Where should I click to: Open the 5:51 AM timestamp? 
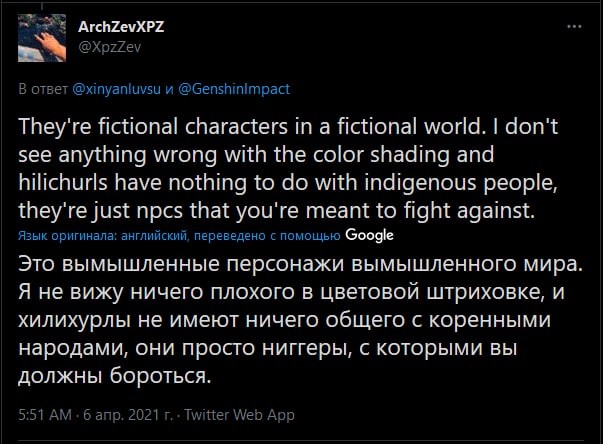(45, 414)
